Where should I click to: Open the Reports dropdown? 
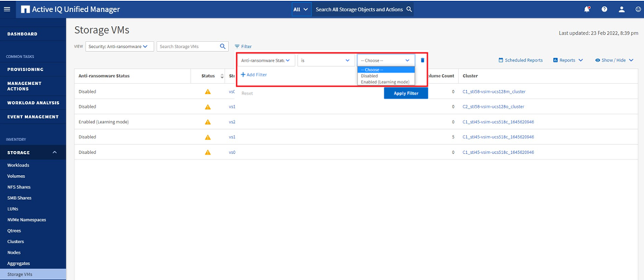(x=567, y=60)
